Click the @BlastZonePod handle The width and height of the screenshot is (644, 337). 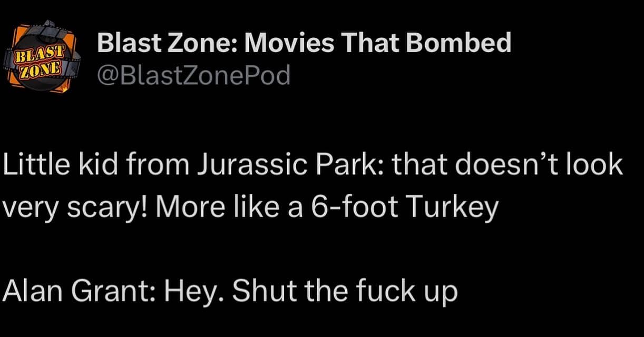(x=193, y=75)
